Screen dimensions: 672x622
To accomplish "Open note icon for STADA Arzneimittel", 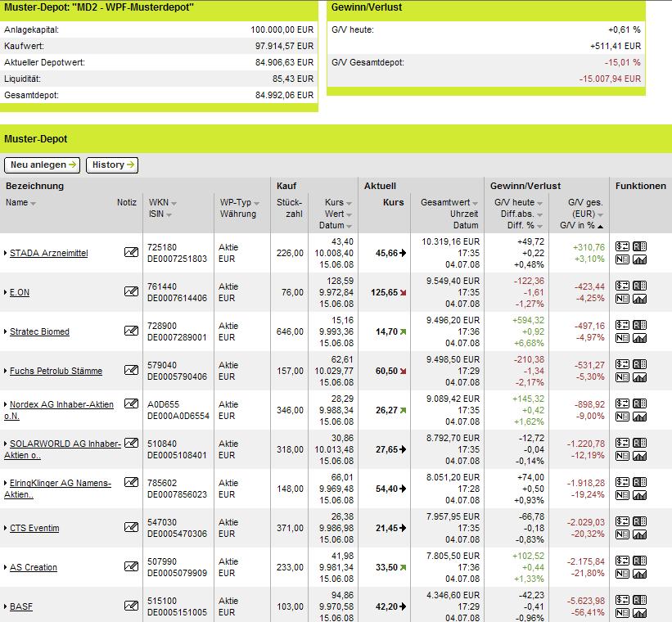I will [x=131, y=252].
